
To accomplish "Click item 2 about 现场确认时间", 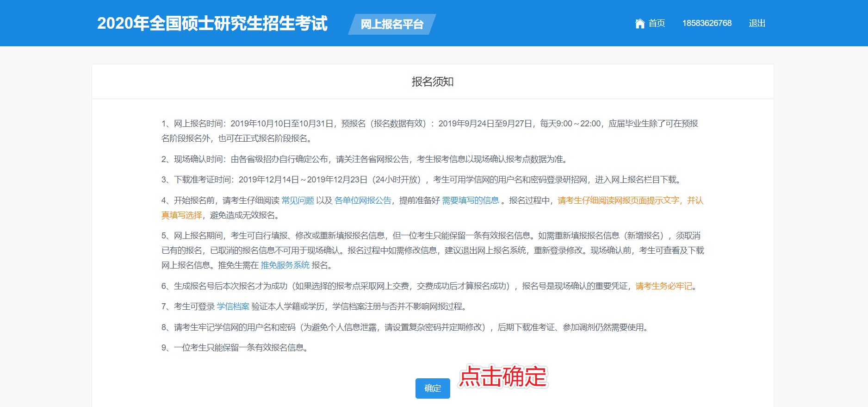I will (365, 159).
